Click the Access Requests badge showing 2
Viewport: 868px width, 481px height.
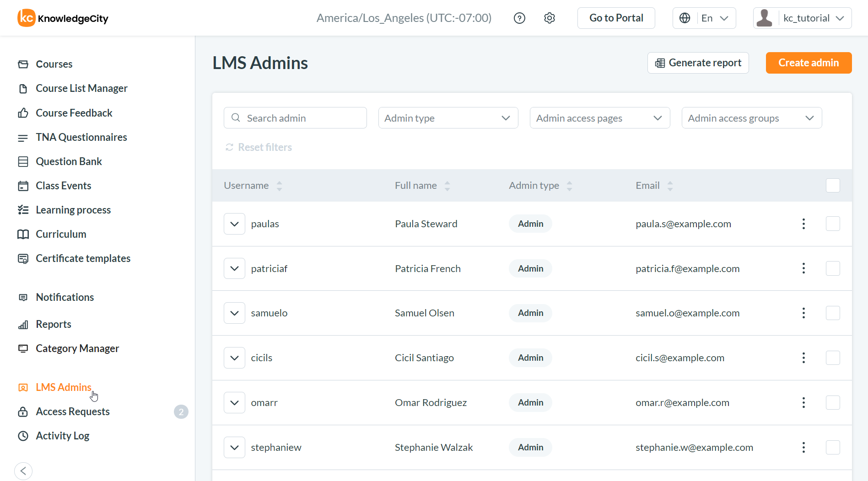point(181,412)
